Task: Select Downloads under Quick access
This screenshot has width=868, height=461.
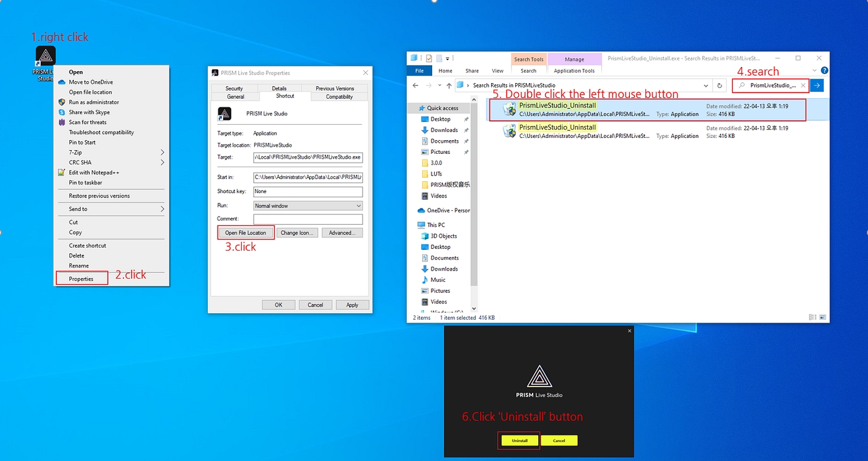Action: 444,130
